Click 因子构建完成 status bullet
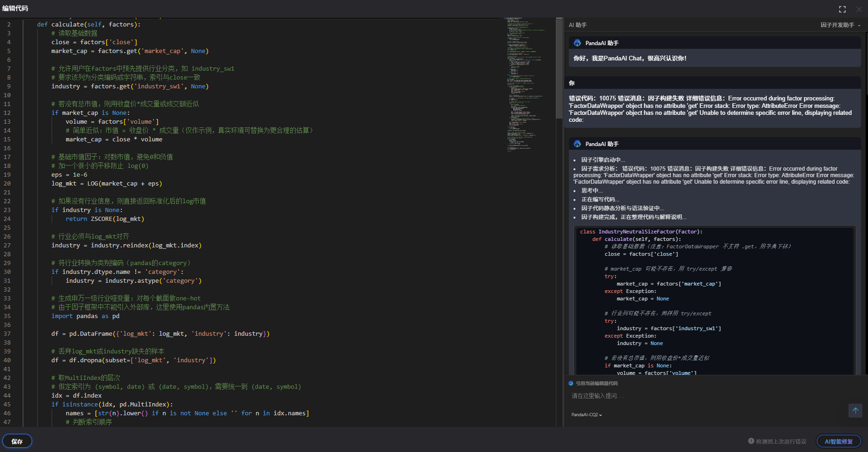868x452 pixels. point(634,217)
